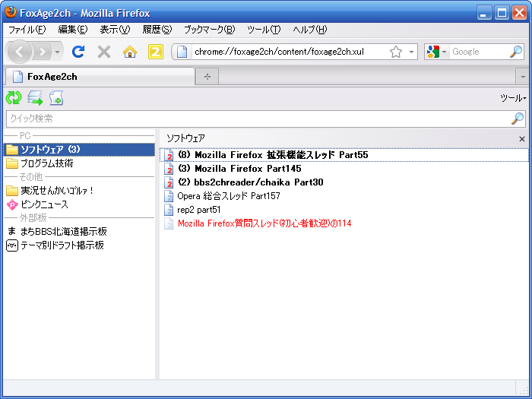The image size is (532, 399).
Task: Select the 実況せんかいゴルァ! board
Action: (79, 191)
